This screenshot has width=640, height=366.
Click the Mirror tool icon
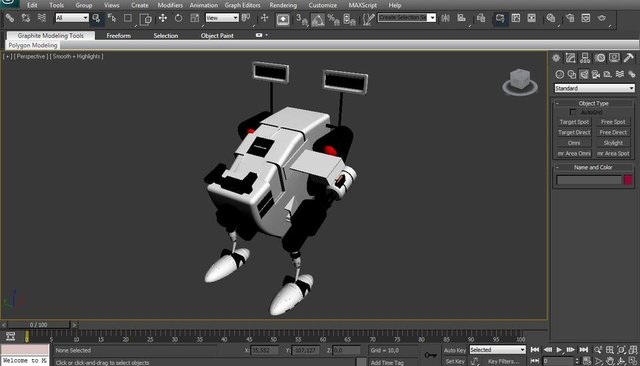(446, 18)
